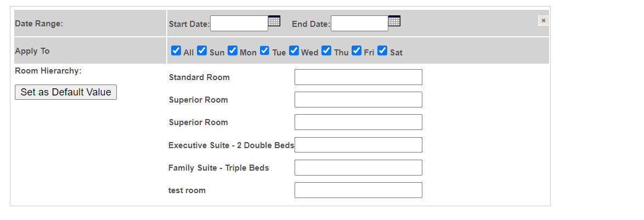Select the Executive Suite input field
644x220 pixels.
click(358, 145)
